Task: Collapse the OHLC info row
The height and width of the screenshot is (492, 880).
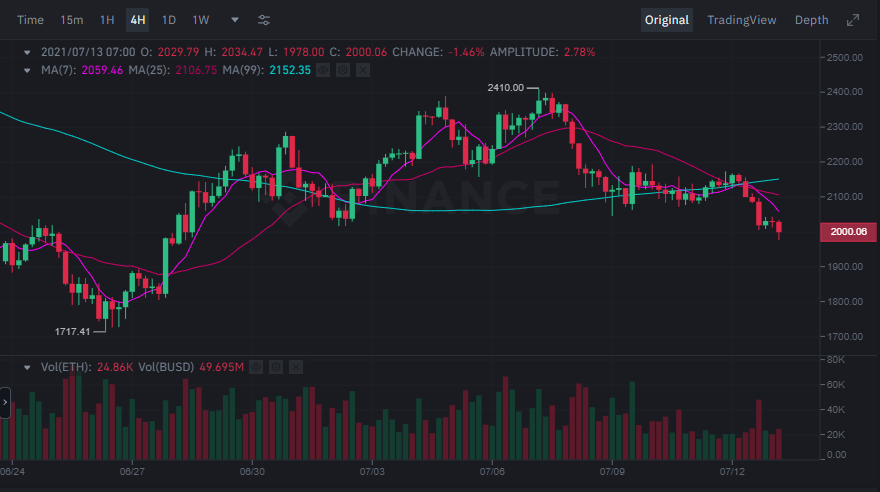Action: pyautogui.click(x=29, y=51)
